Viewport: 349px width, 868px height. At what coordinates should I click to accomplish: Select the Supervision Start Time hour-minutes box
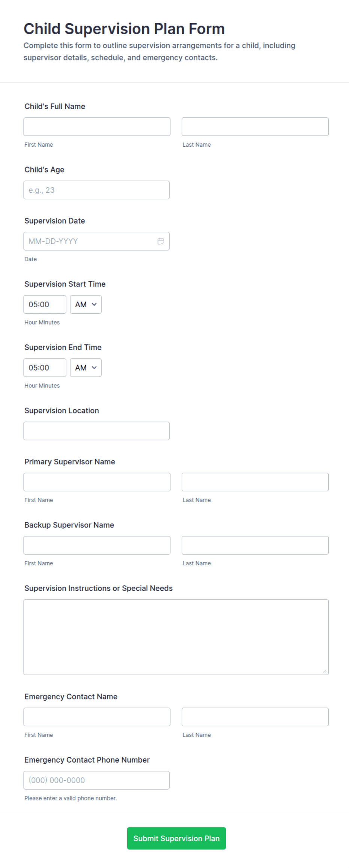(45, 304)
